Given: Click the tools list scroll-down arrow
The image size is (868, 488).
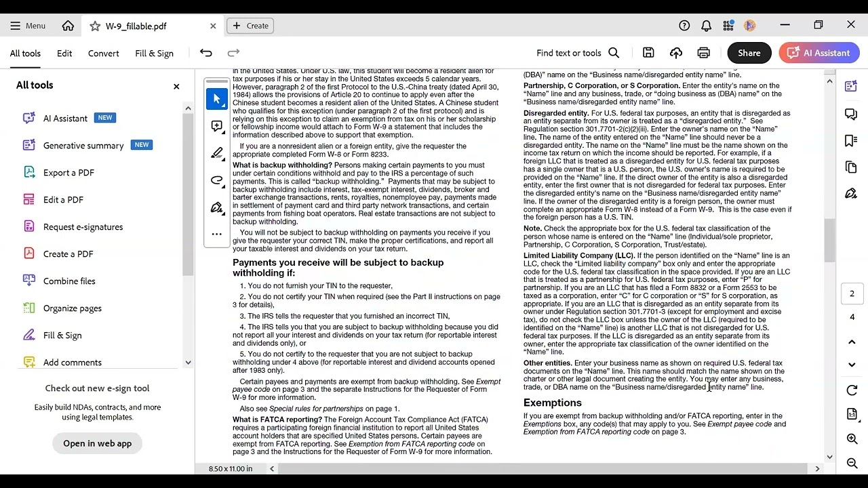Looking at the screenshot, I should tap(189, 363).
